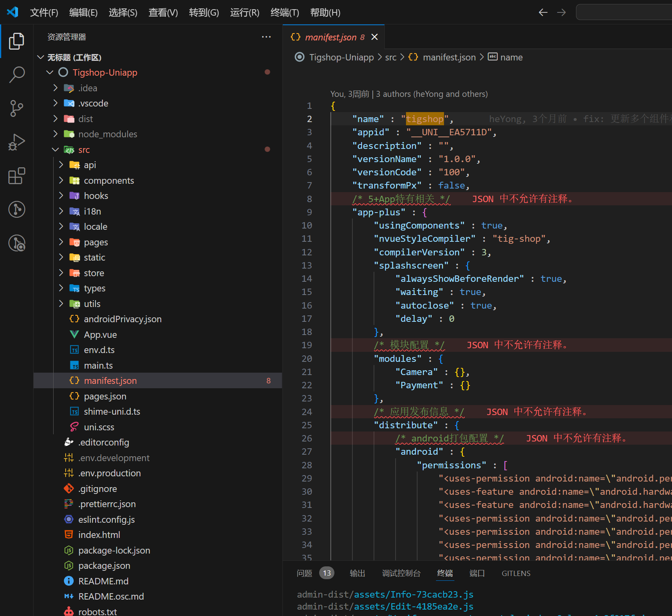
Task: Open the Search view in activity bar
Action: click(x=16, y=75)
